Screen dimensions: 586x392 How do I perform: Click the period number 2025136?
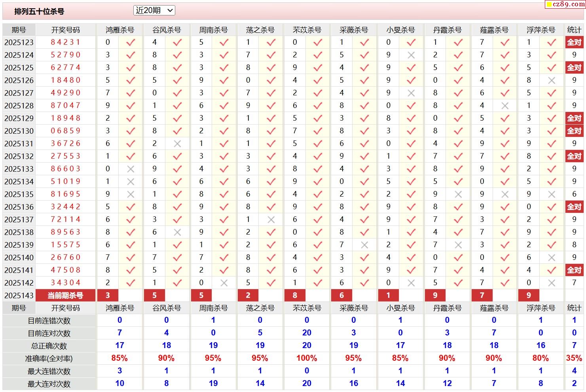[19, 207]
